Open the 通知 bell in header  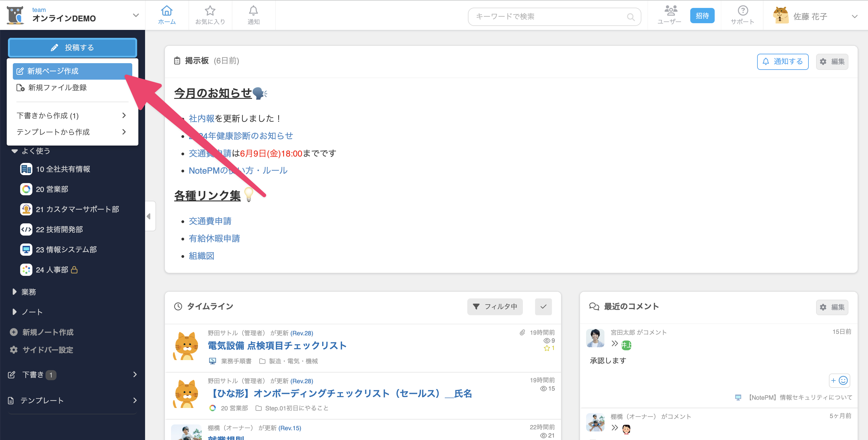253,15
